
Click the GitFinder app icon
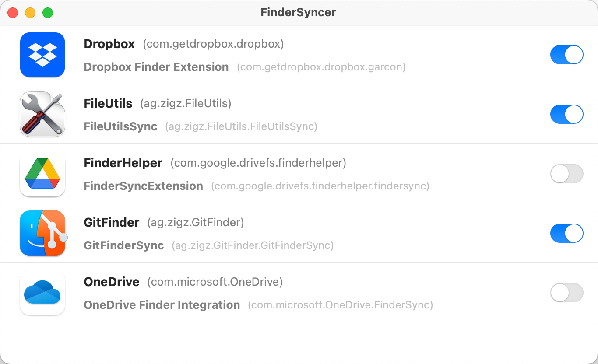(x=42, y=233)
